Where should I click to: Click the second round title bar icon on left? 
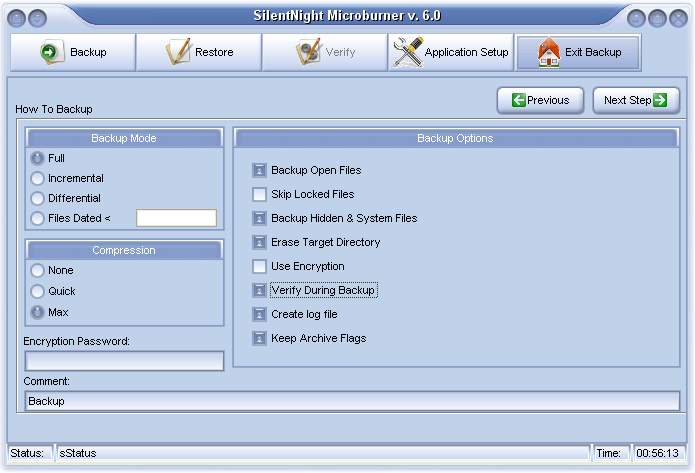coord(37,19)
